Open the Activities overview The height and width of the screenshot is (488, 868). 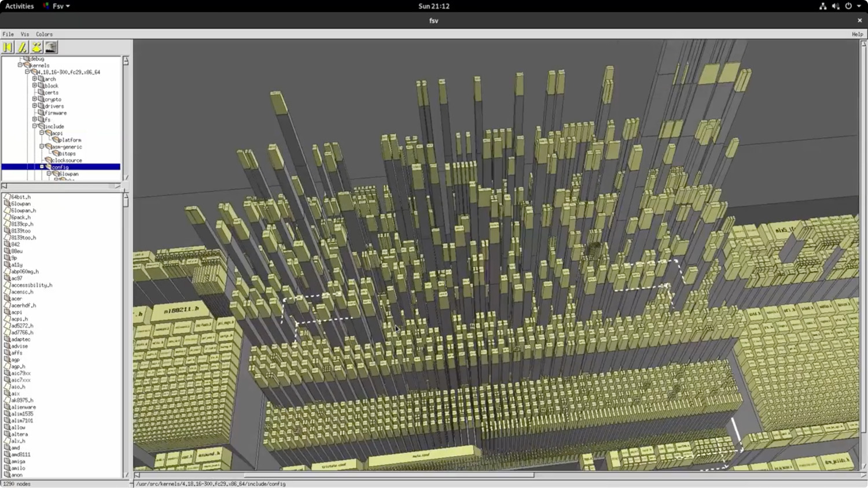point(20,6)
